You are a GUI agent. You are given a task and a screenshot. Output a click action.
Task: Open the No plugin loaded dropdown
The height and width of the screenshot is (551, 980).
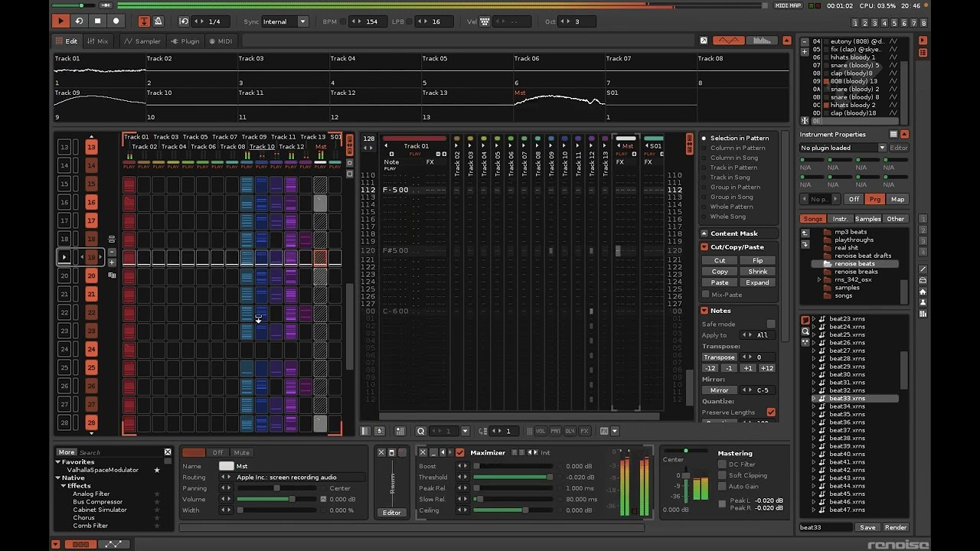843,148
